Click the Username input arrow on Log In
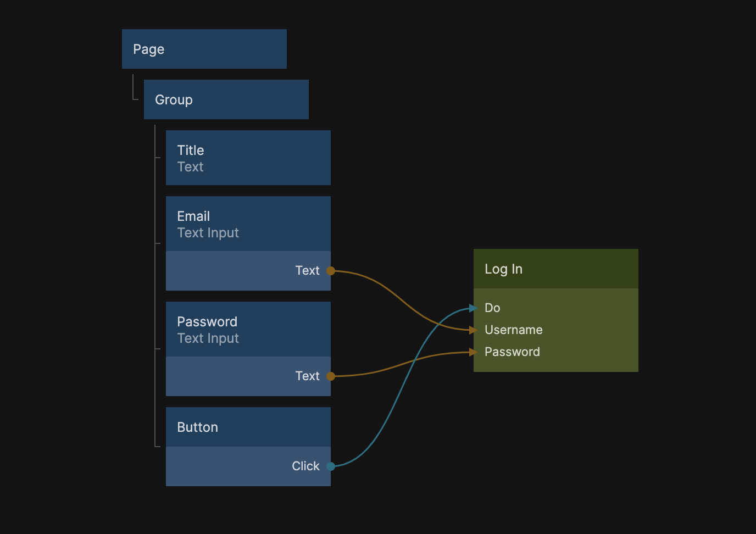Image resolution: width=756 pixels, height=534 pixels. point(473,330)
